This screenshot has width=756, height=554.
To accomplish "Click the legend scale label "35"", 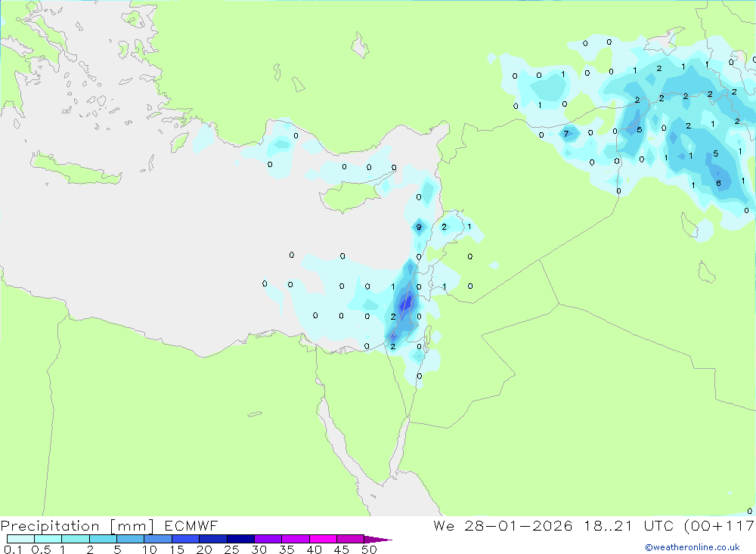I will 287,549.
